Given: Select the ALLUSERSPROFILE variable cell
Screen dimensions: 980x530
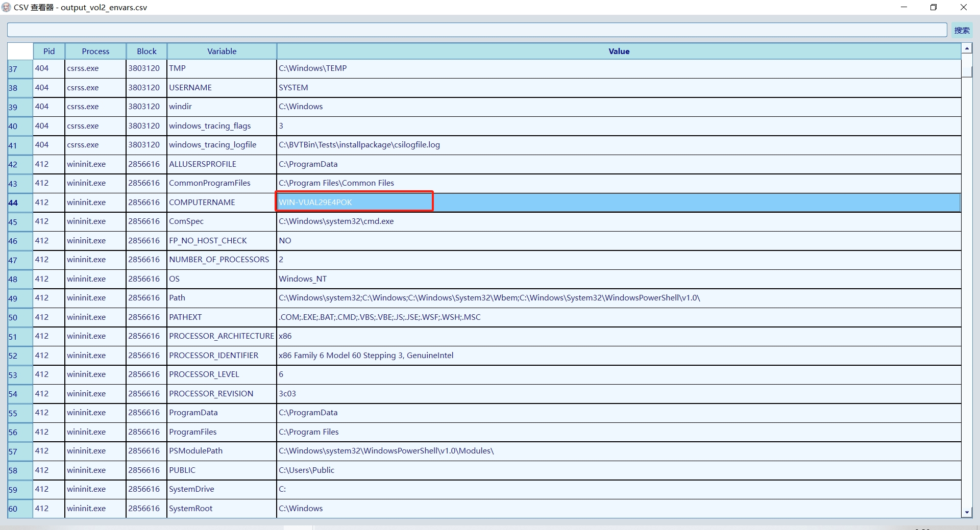Looking at the screenshot, I should [x=222, y=164].
